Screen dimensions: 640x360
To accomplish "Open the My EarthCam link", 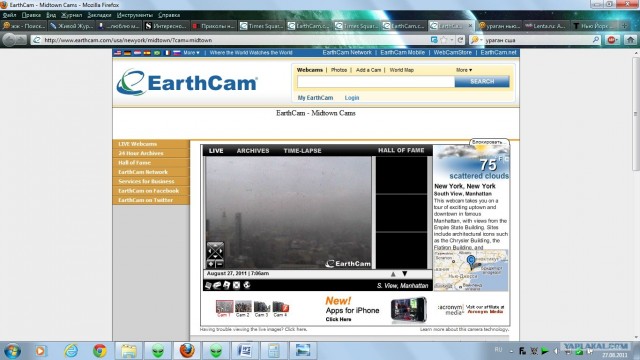I will [316, 98].
